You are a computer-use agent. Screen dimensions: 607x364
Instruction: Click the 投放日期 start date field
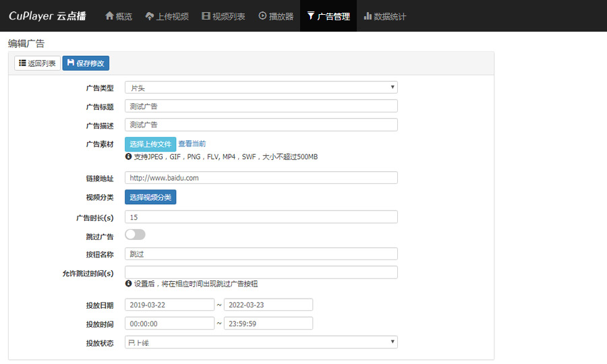click(x=169, y=305)
